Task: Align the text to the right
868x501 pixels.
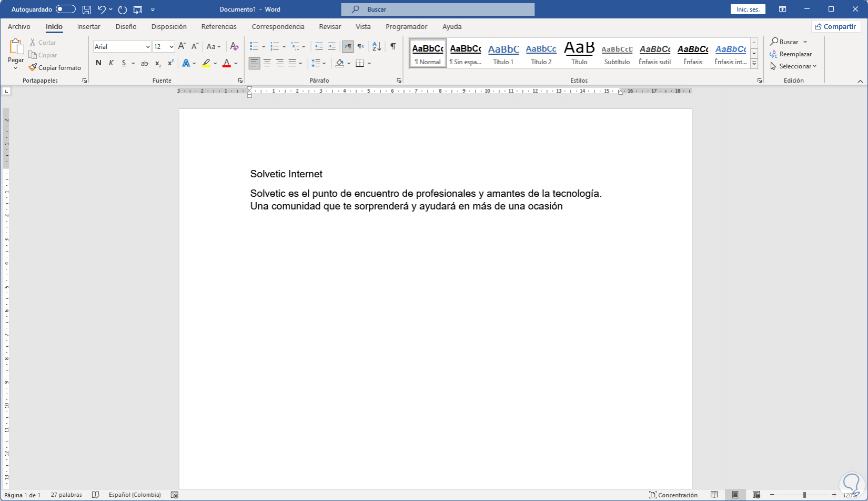Action: tap(280, 63)
